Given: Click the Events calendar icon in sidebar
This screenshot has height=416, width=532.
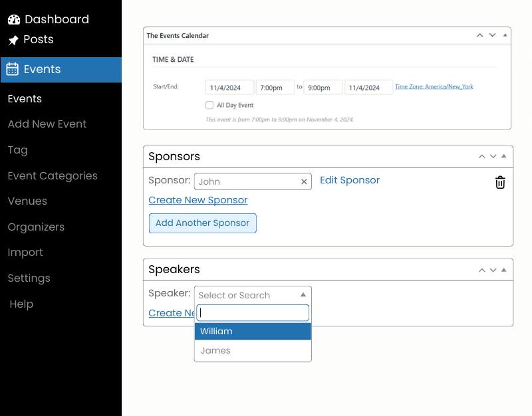Looking at the screenshot, I should click(x=13, y=69).
